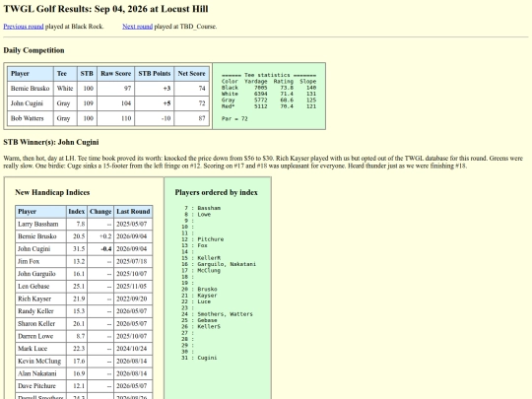
Task: Click the Gray tee statistics row
Action: (269, 100)
